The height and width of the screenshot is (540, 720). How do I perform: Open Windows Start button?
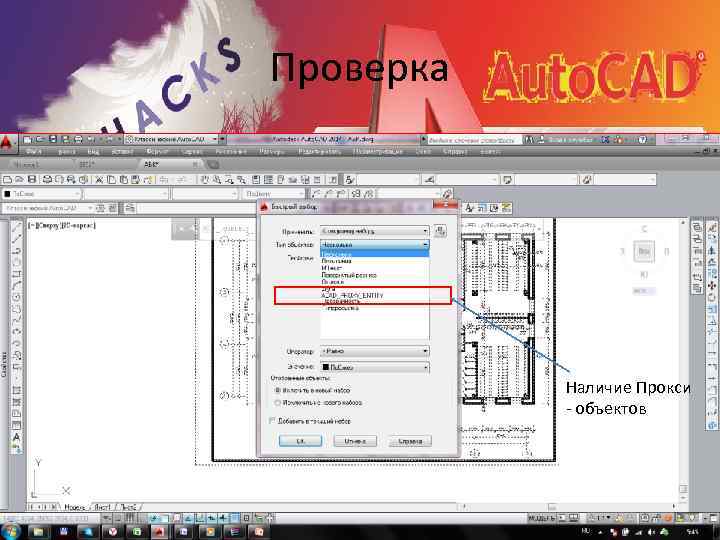10,532
